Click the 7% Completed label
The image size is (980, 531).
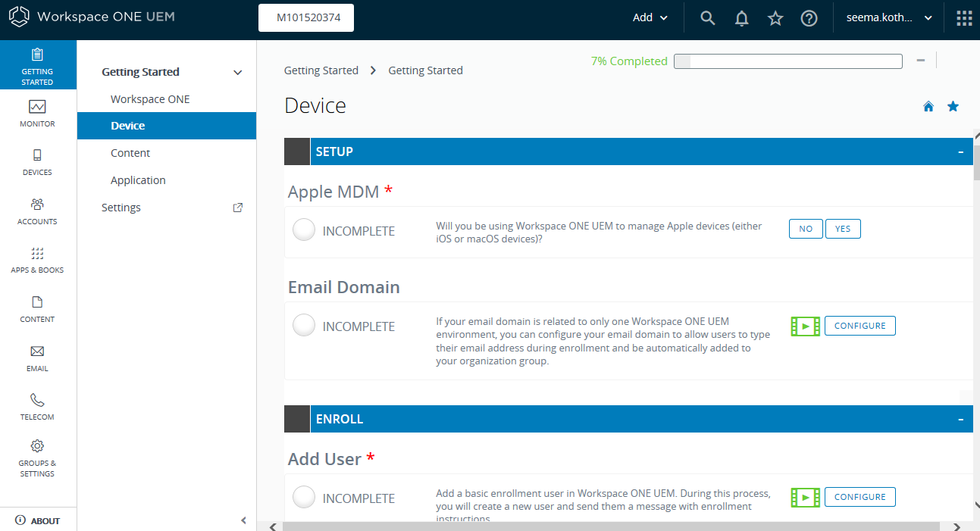(x=629, y=61)
